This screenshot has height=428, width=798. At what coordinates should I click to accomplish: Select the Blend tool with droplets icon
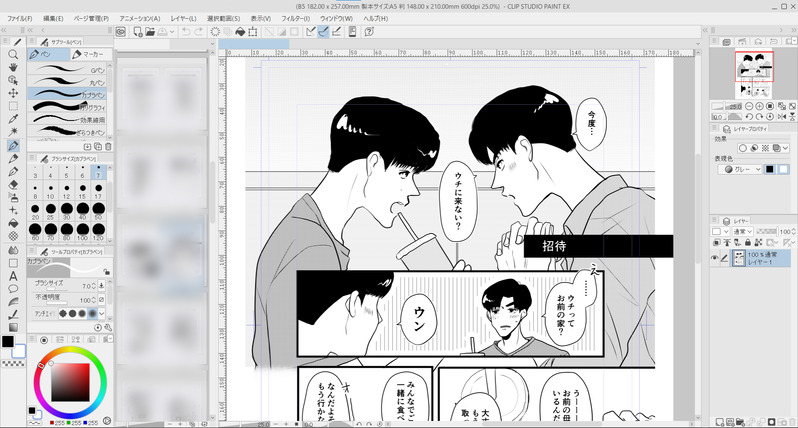pyautogui.click(x=13, y=250)
